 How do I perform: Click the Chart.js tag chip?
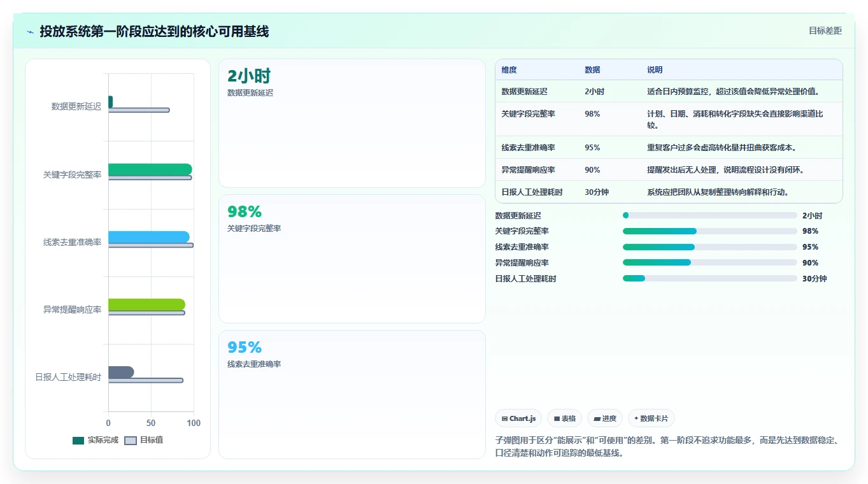point(518,418)
